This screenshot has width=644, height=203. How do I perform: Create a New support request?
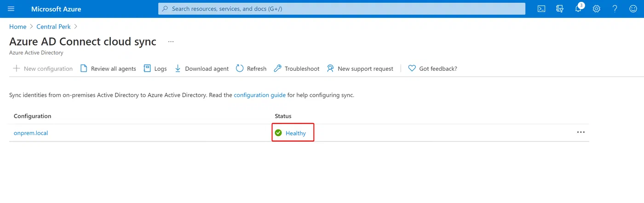coord(365,69)
